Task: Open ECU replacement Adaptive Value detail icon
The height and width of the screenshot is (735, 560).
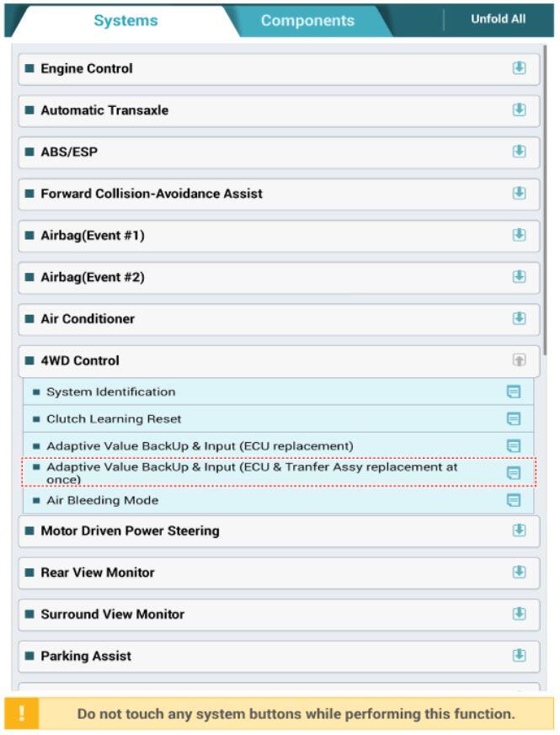Action: point(514,445)
